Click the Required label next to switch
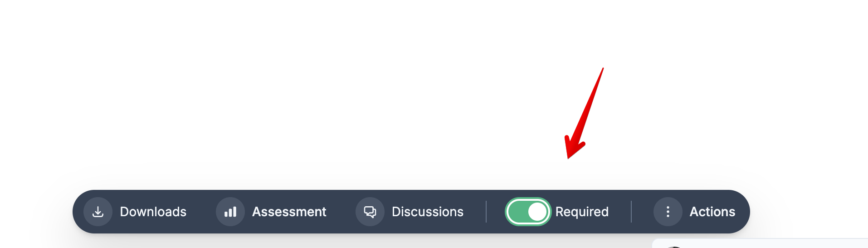The width and height of the screenshot is (868, 248). pos(582,212)
